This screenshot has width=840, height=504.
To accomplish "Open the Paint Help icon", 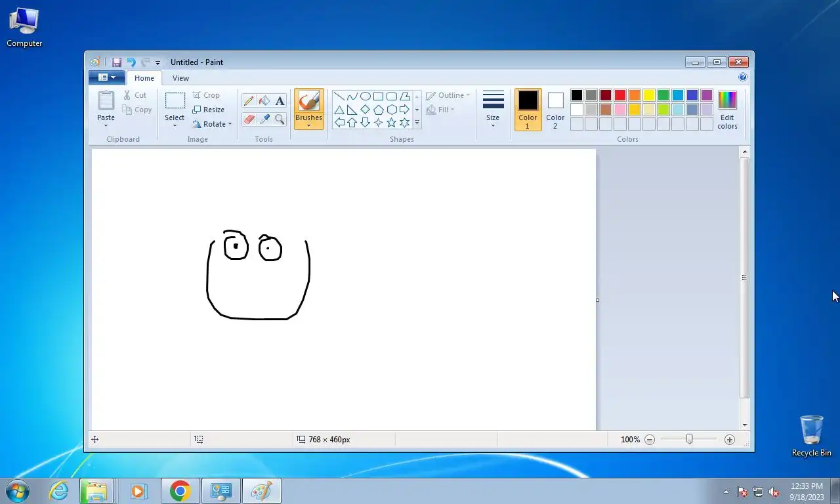I will coord(743,77).
